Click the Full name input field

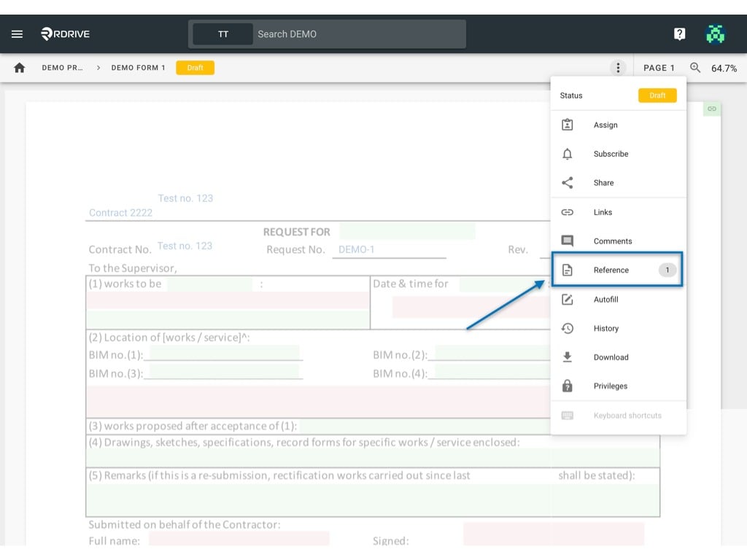(x=239, y=539)
